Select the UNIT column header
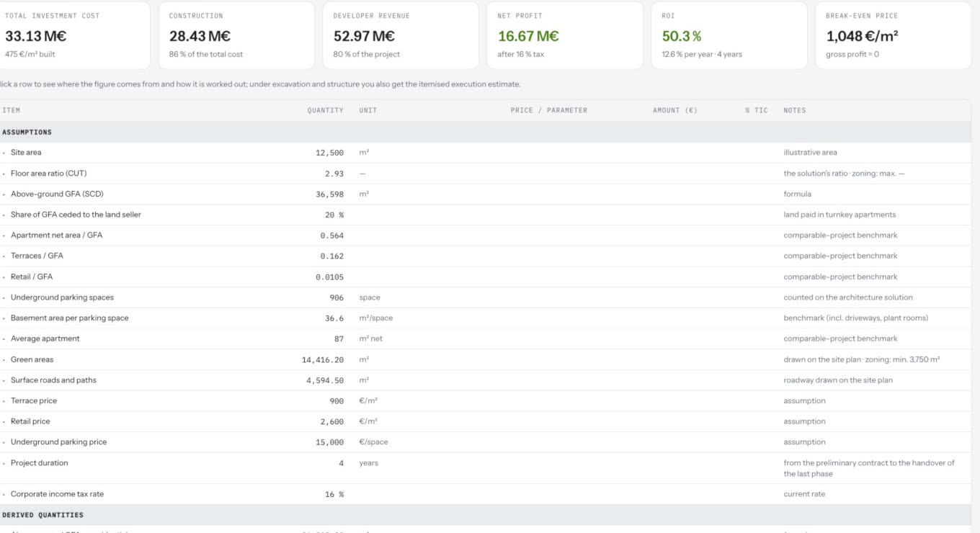The width and height of the screenshot is (980, 533). [368, 110]
